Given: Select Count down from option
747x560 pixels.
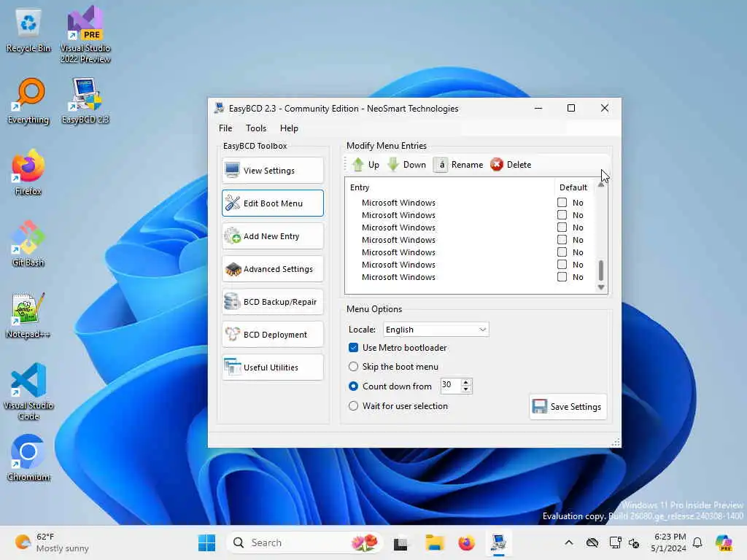Looking at the screenshot, I should (353, 386).
